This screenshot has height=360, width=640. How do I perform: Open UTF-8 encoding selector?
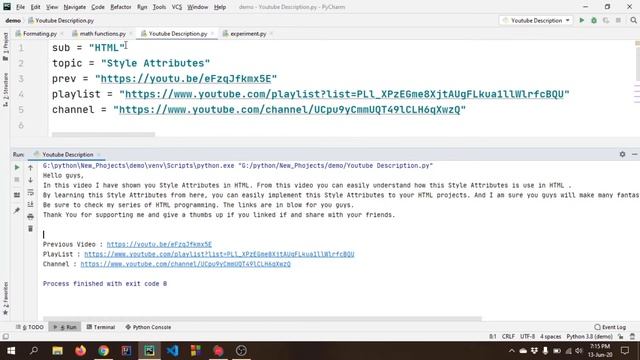[x=527, y=337]
